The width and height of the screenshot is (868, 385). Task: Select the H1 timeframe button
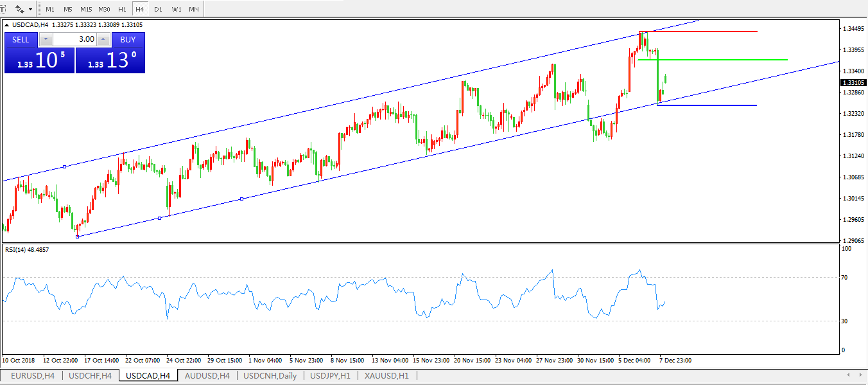[x=122, y=10]
